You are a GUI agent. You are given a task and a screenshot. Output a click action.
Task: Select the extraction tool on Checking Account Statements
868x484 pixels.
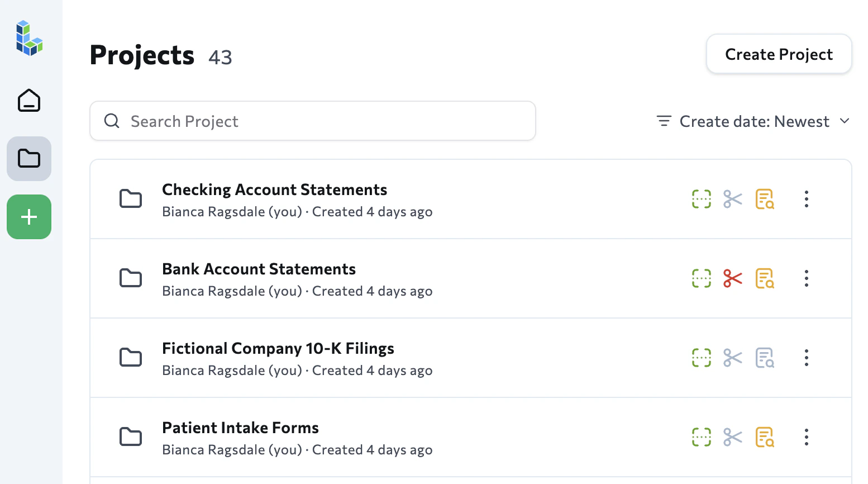[701, 198]
